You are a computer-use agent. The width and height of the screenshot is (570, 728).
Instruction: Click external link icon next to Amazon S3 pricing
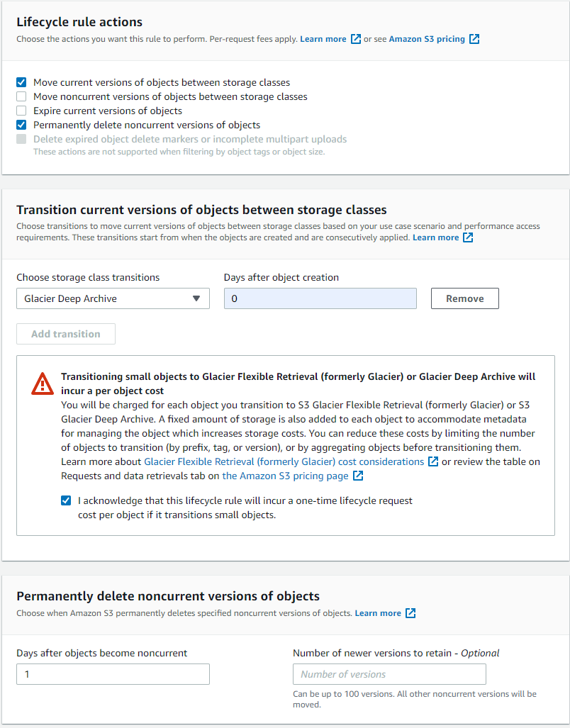(x=474, y=39)
